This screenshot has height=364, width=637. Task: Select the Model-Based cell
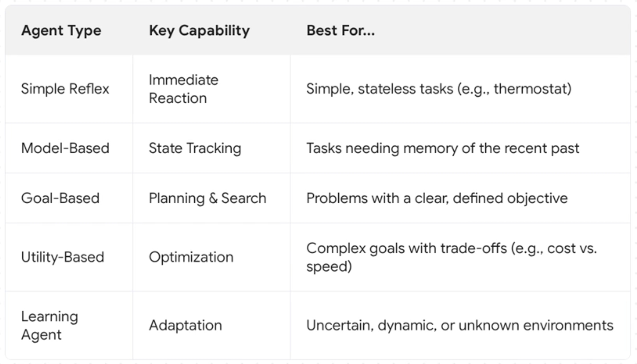pos(65,148)
